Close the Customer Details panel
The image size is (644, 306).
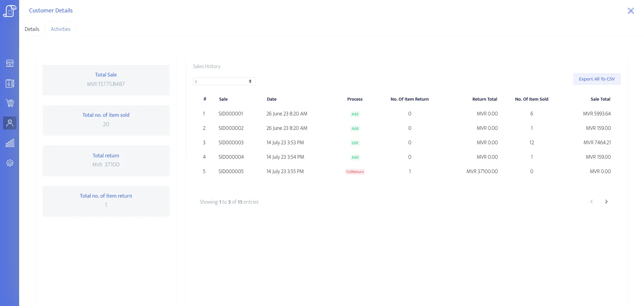[631, 11]
